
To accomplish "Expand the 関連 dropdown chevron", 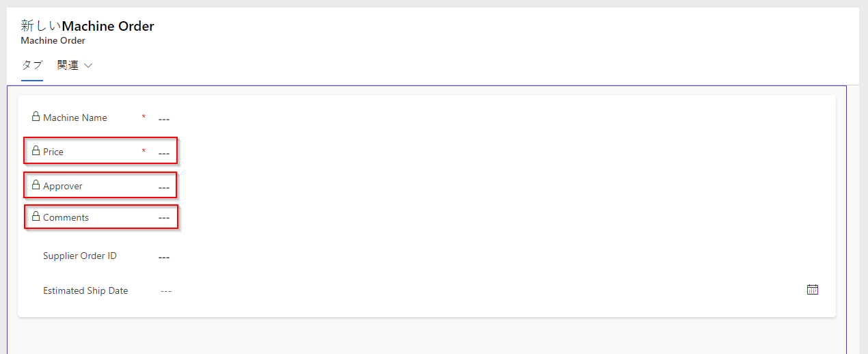I will (88, 66).
